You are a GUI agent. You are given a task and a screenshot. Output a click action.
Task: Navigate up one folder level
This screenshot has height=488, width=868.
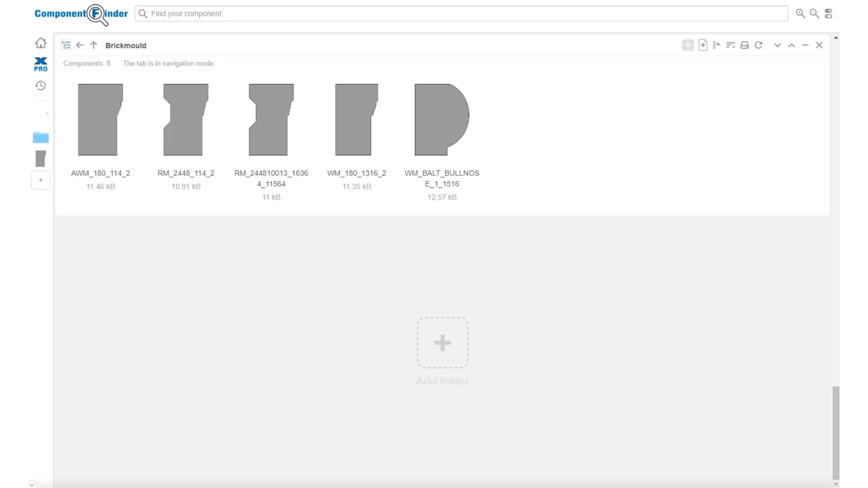click(x=93, y=46)
